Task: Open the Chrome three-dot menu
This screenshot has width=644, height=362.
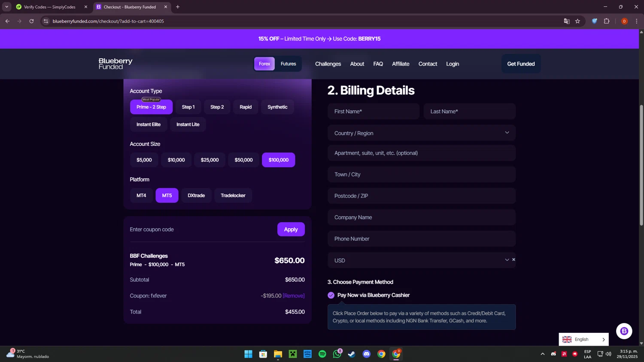Action: pos(636,21)
